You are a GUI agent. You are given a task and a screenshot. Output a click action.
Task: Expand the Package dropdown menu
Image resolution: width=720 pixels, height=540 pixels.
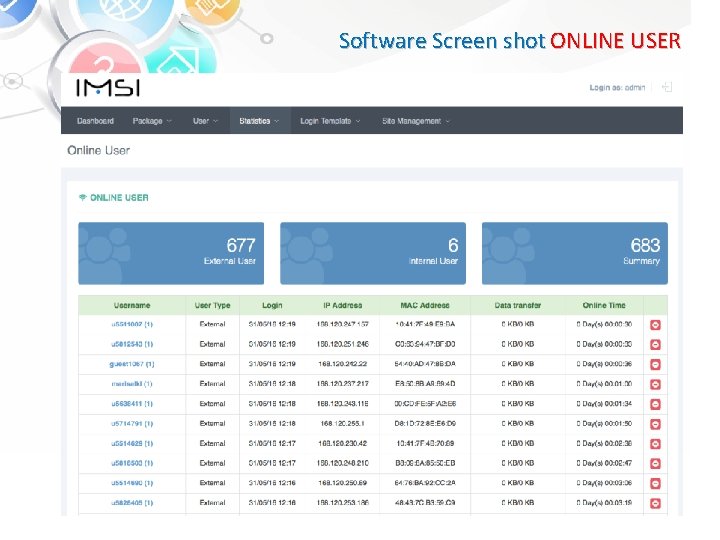(x=152, y=121)
